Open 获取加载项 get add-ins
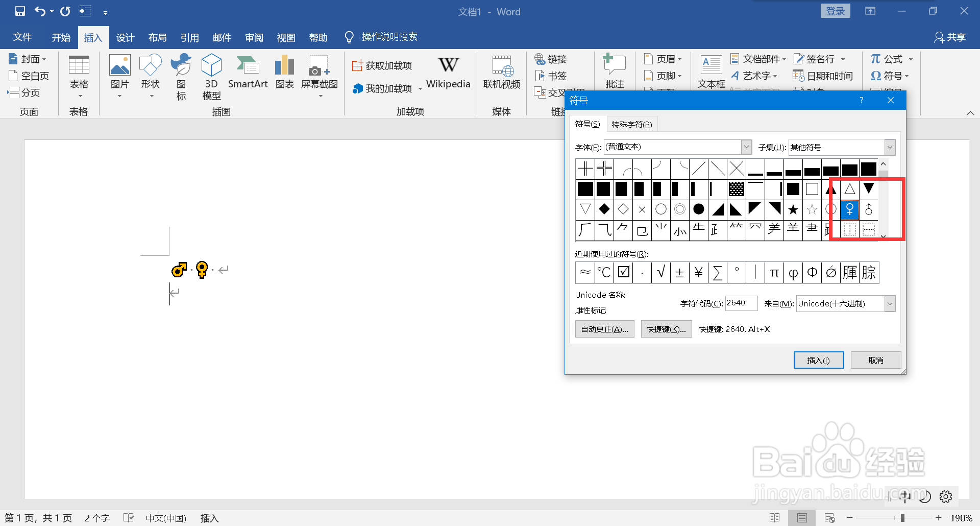Screen dimensions: 980x526 pos(382,65)
